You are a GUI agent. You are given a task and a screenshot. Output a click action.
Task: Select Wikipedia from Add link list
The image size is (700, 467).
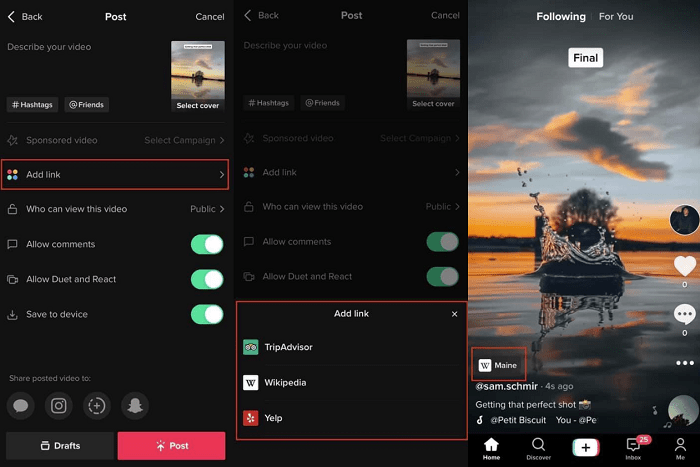coord(285,383)
